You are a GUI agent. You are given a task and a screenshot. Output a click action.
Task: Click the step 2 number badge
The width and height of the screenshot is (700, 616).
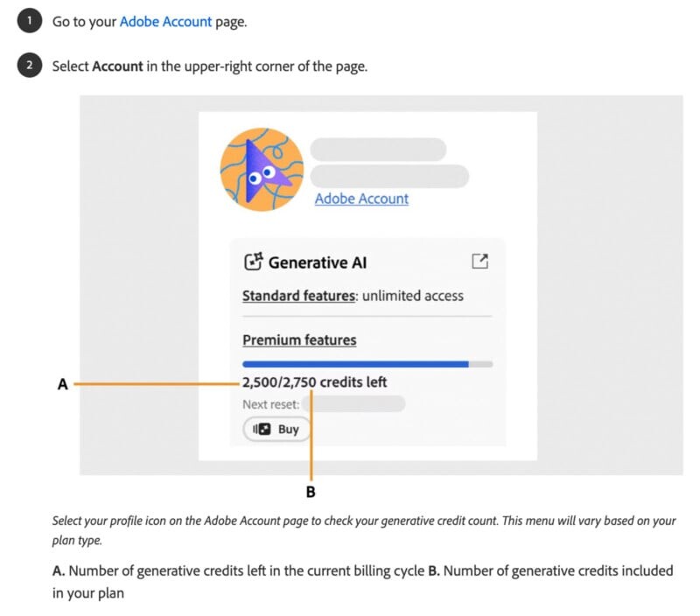tap(29, 66)
